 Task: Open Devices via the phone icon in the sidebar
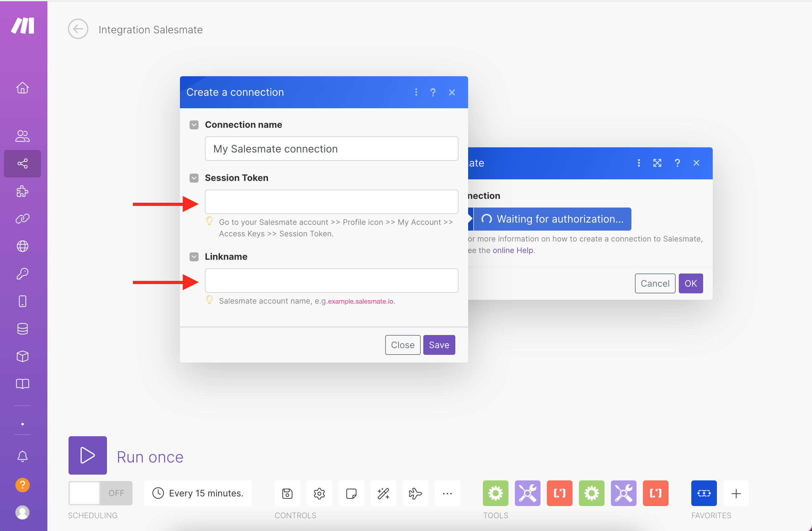(x=22, y=301)
